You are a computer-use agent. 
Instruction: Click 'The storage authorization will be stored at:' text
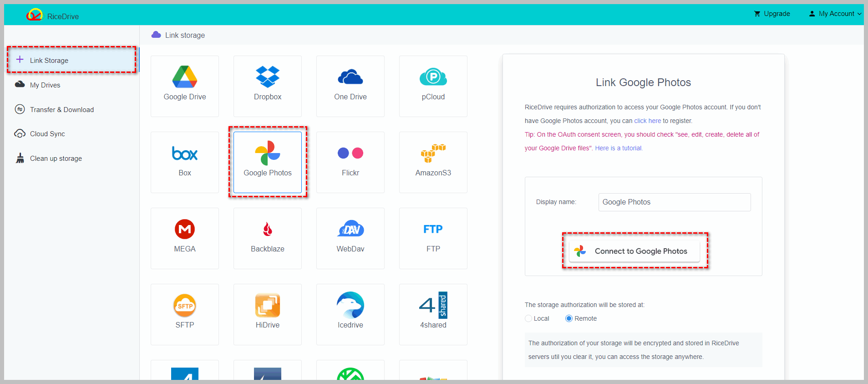click(585, 305)
